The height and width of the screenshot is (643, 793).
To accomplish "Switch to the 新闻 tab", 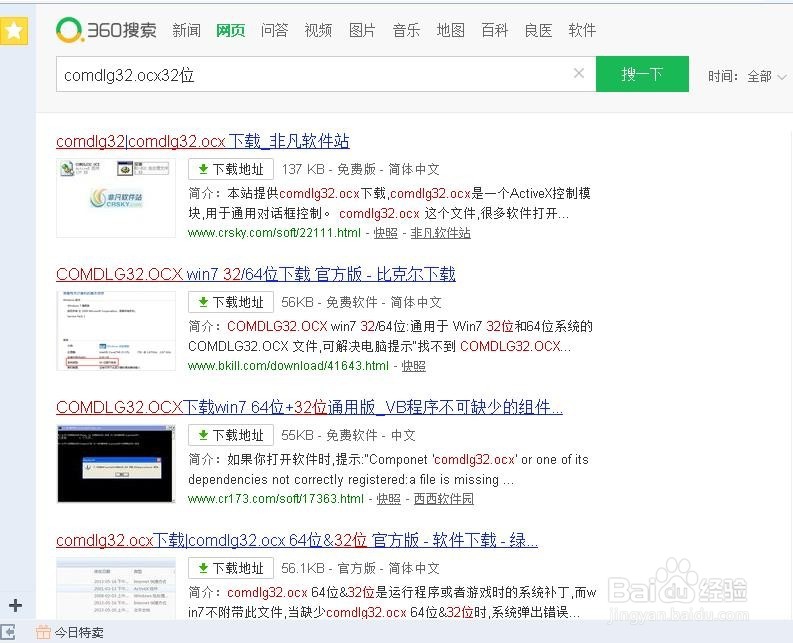I will pyautogui.click(x=187, y=30).
